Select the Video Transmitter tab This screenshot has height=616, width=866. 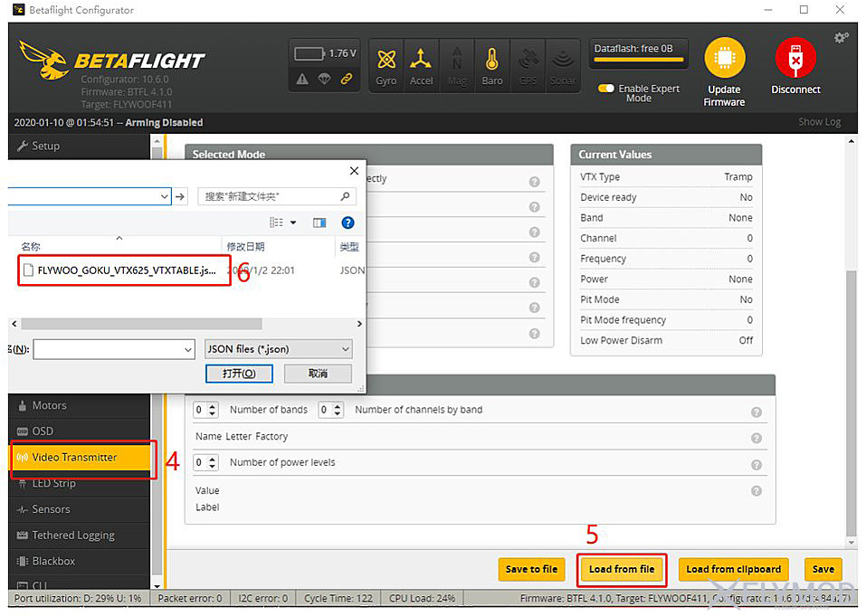pos(81,458)
